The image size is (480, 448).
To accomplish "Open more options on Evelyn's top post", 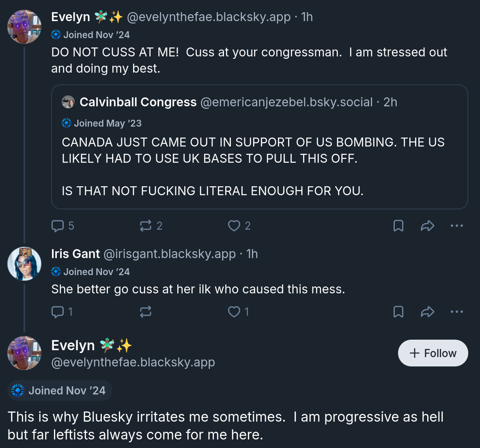I will [x=457, y=226].
